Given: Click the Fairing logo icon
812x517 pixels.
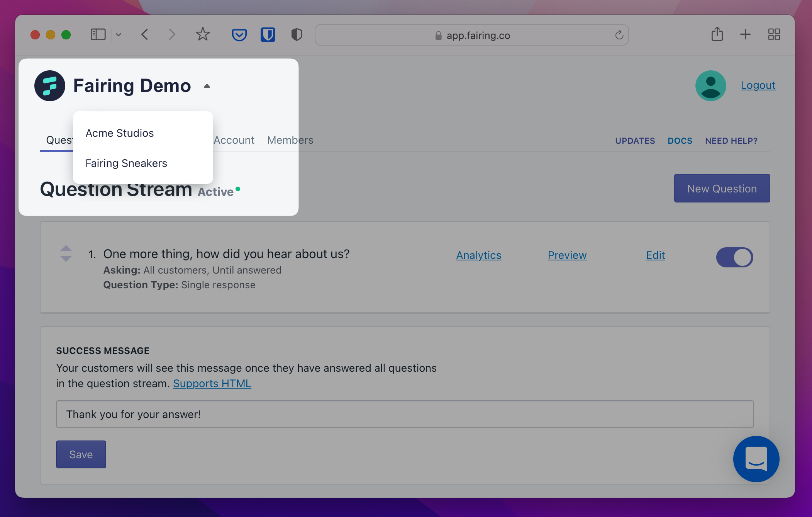Looking at the screenshot, I should tap(50, 86).
